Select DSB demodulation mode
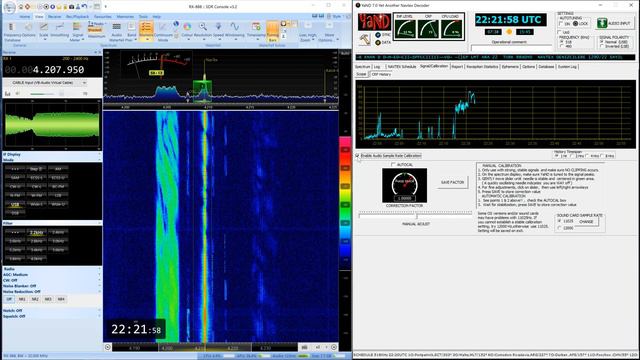 (x=15, y=213)
